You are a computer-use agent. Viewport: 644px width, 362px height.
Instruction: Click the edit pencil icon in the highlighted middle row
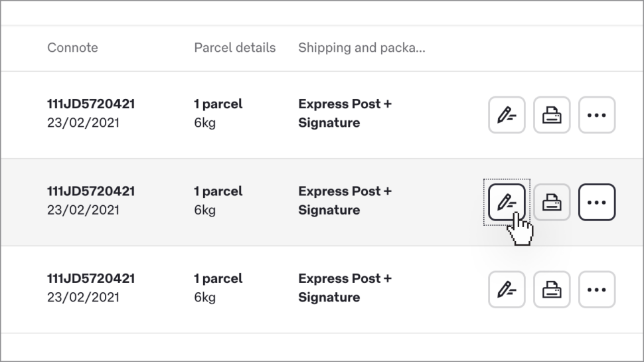coord(507,202)
